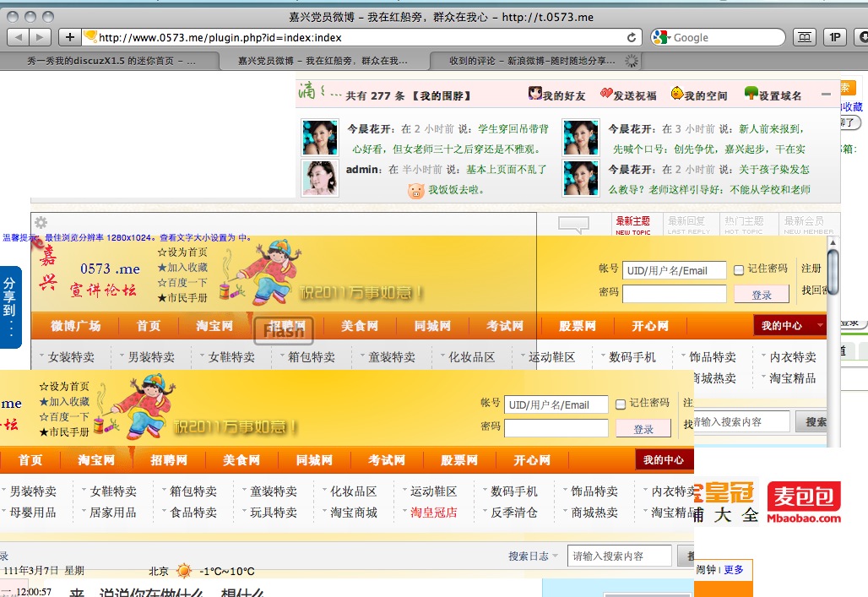
Task: Open 淘宝网 in the upper nav bar
Action: click(x=214, y=326)
